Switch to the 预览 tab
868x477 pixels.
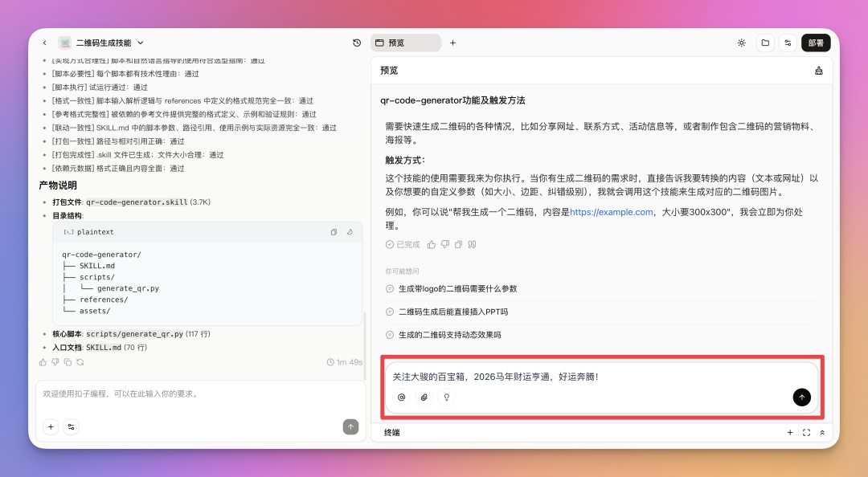(405, 43)
